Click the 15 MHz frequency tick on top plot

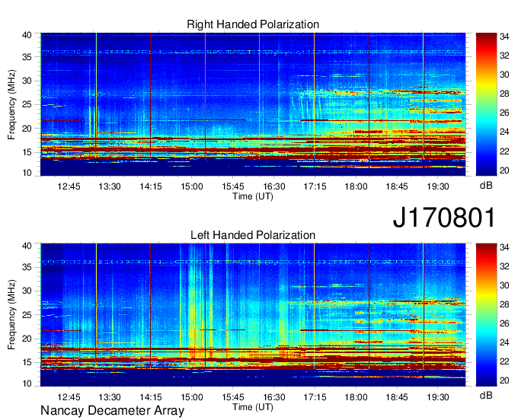click(x=27, y=152)
